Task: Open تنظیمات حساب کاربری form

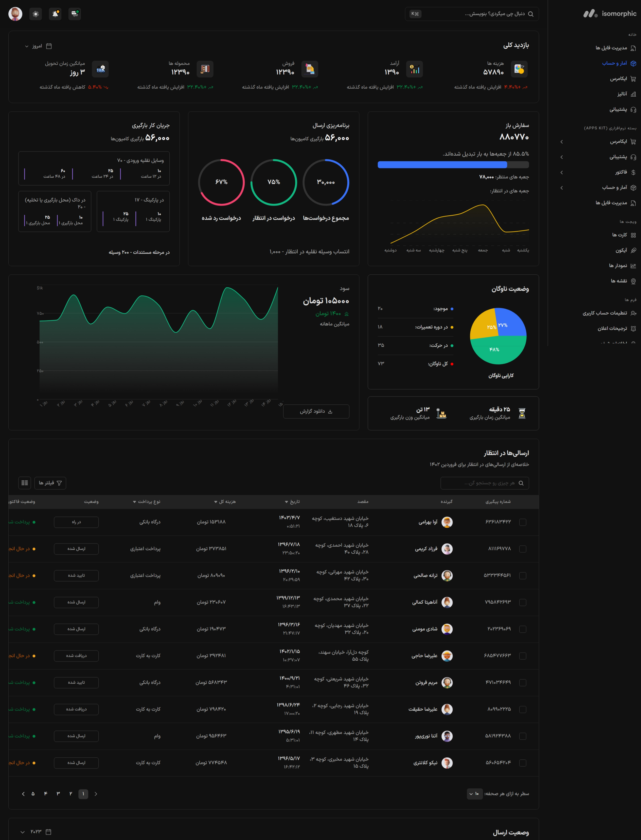Action: pyautogui.click(x=609, y=313)
